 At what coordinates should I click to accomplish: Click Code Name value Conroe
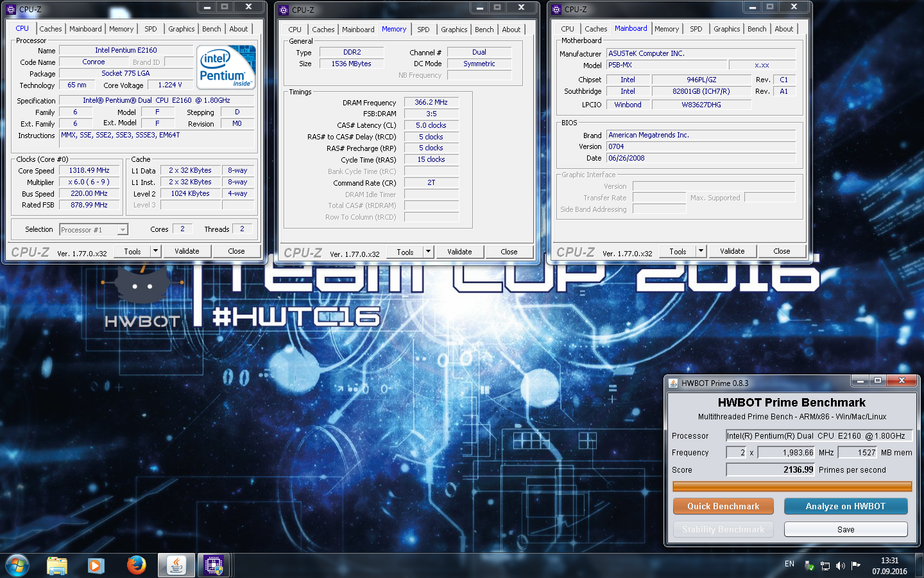coord(94,62)
